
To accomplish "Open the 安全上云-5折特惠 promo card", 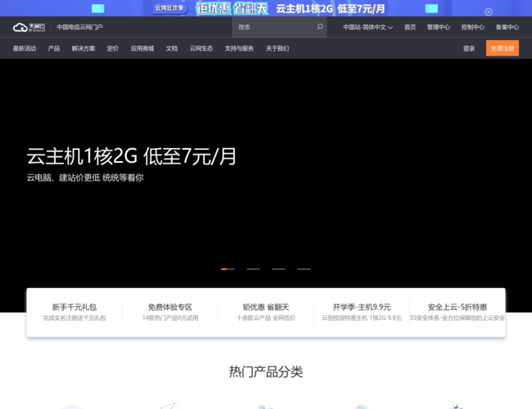I will (458, 312).
